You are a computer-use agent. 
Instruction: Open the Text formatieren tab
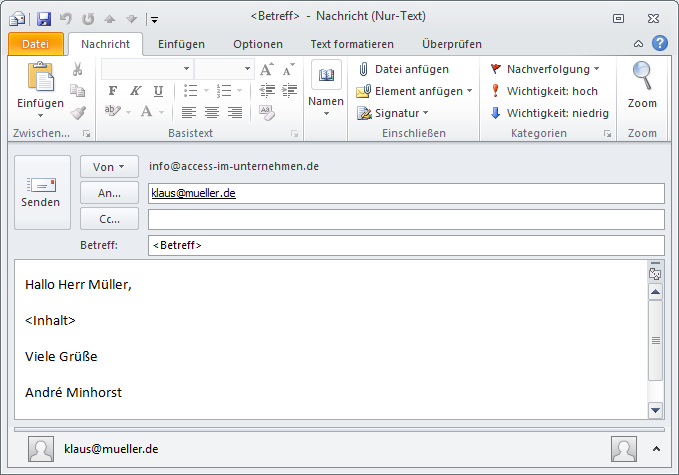(x=352, y=44)
